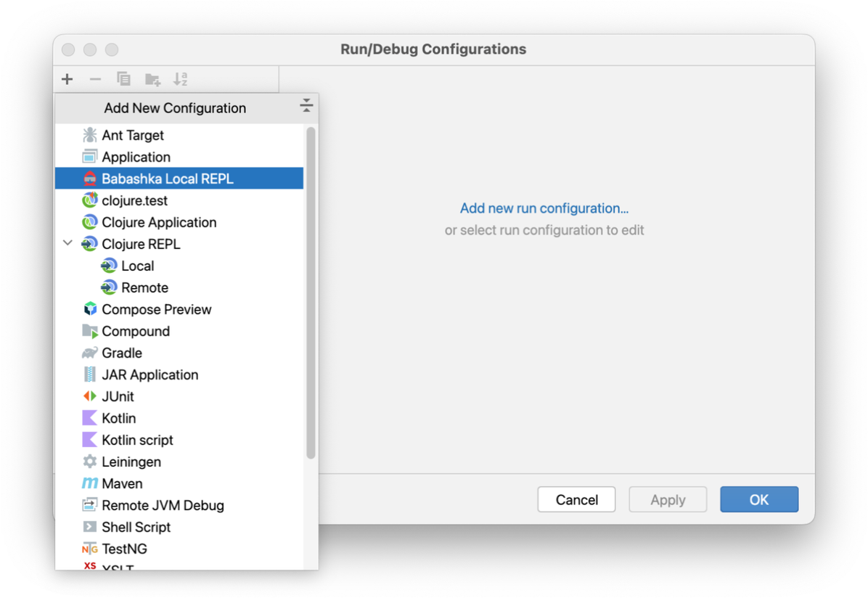Click the Compound folder icon

[90, 331]
